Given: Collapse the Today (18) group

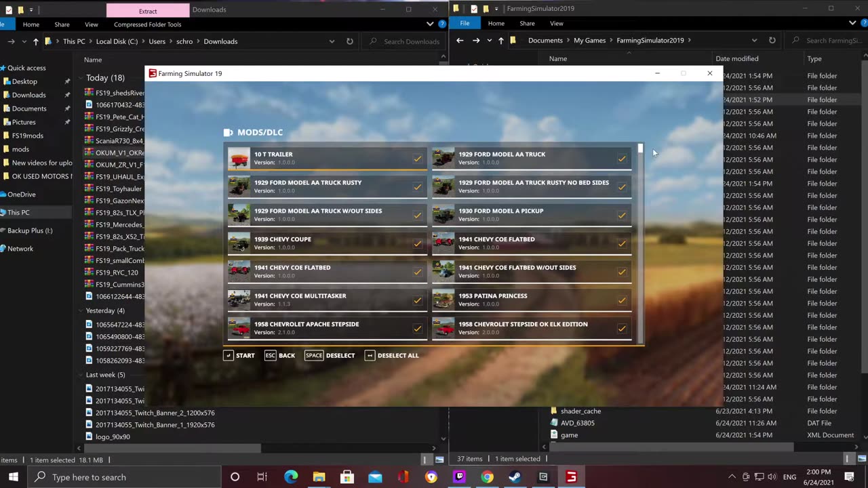Looking at the screenshot, I should tap(80, 78).
